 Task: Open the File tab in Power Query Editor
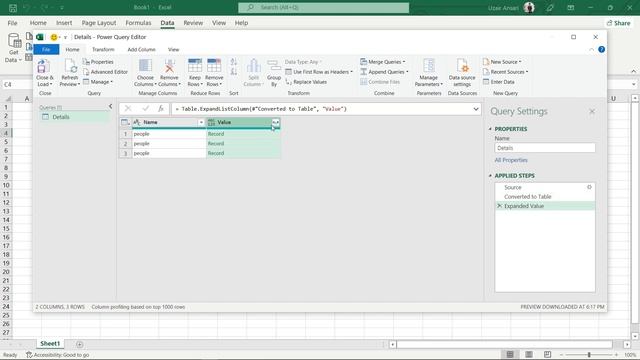[46, 49]
